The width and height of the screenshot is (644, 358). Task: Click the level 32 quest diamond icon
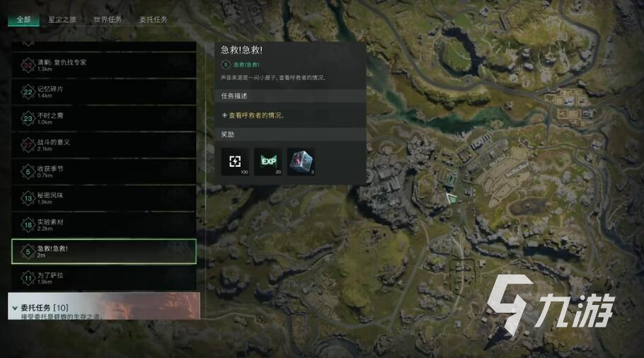tap(28, 65)
